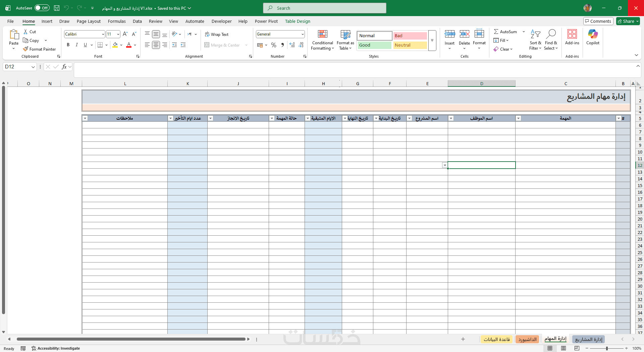The height and width of the screenshot is (352, 644).
Task: Click the Delete Cells icon
Action: click(x=465, y=34)
